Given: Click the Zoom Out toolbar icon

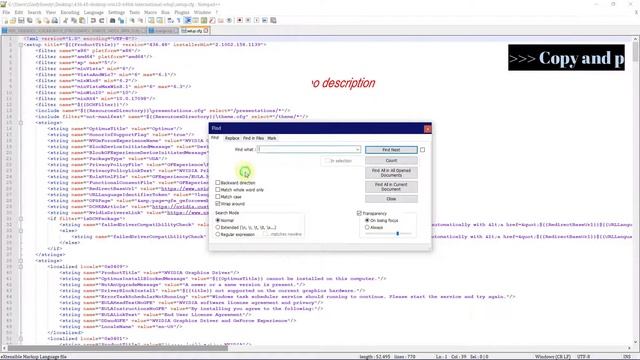Looking at the screenshot, I should coord(140,20).
